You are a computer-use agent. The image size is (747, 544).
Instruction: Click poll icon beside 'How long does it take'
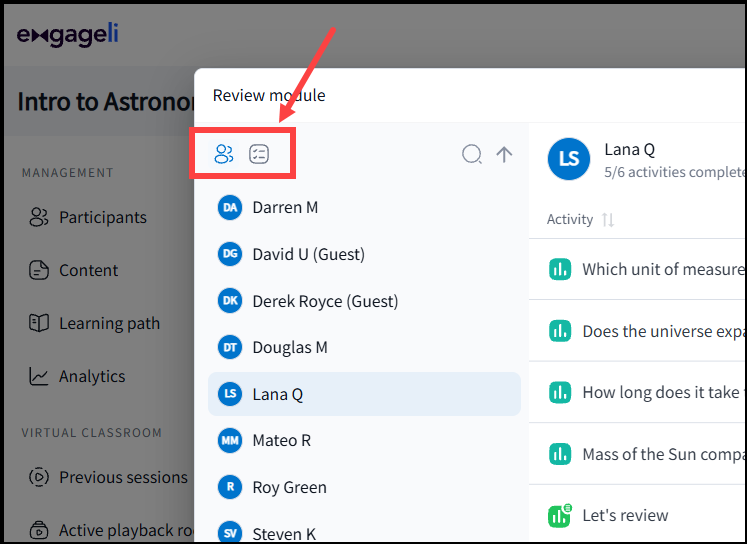pos(560,393)
